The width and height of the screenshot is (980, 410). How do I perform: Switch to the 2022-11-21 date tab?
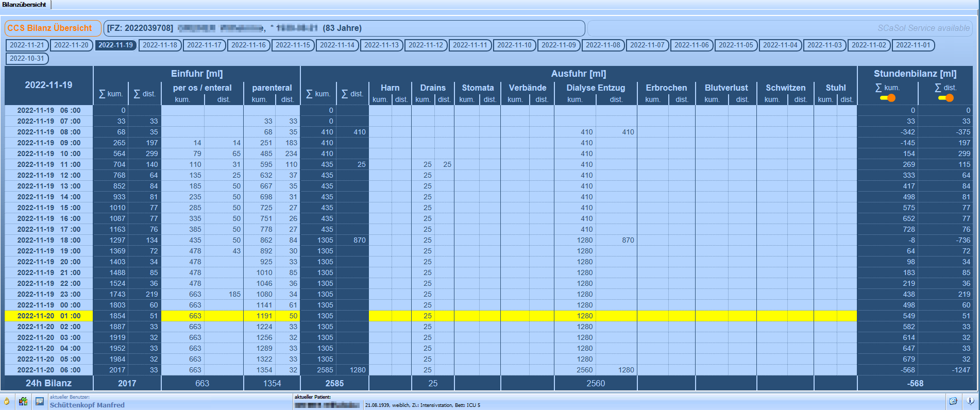[x=27, y=45]
